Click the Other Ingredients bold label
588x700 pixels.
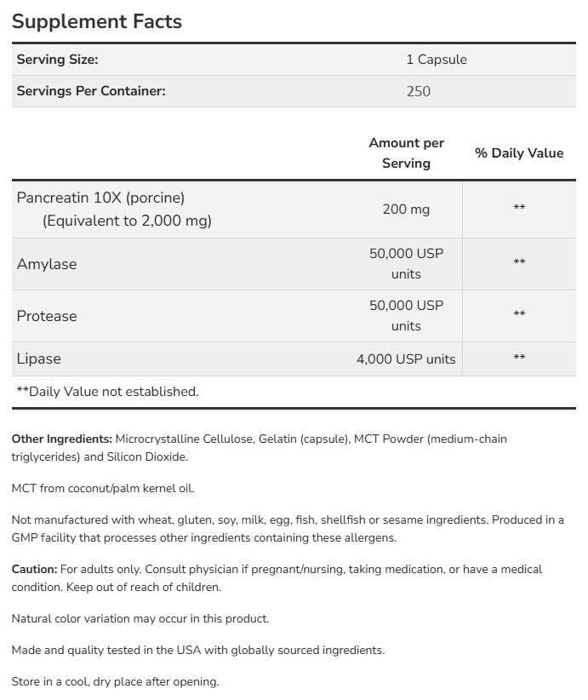point(62,439)
